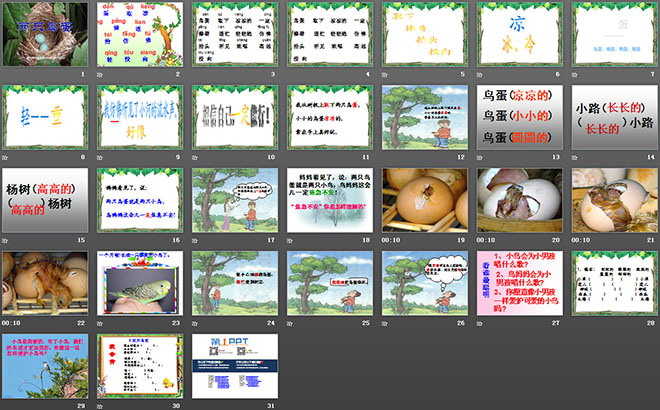Click the 00:10 timing under slide 22
This screenshot has width=660, height=410.
point(11,322)
